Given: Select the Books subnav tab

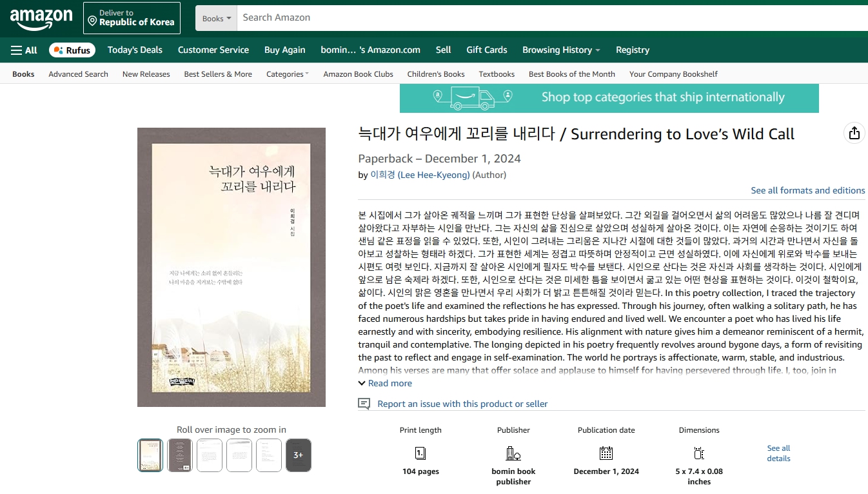Looking at the screenshot, I should click(x=23, y=74).
